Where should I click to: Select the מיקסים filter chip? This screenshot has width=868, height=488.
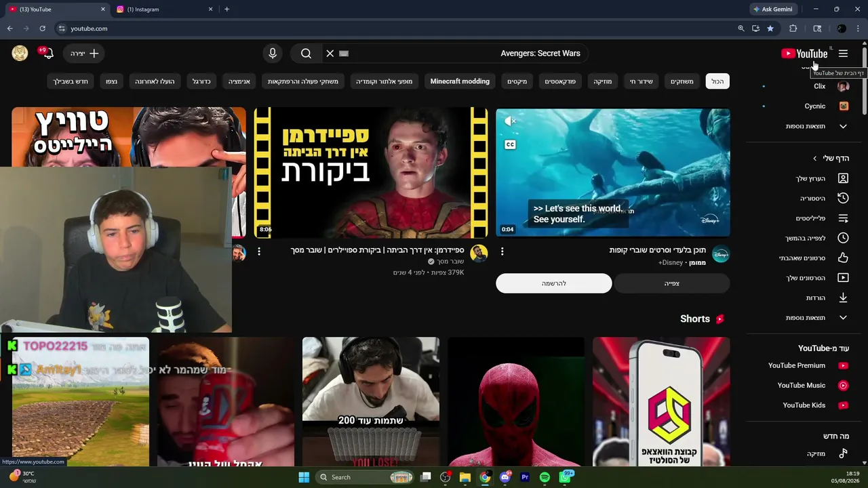tap(517, 81)
